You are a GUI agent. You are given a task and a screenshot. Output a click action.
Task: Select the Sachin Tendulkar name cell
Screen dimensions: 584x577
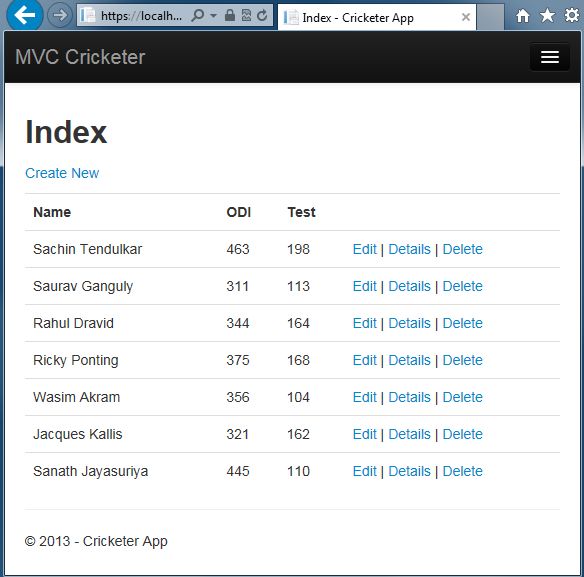point(88,249)
